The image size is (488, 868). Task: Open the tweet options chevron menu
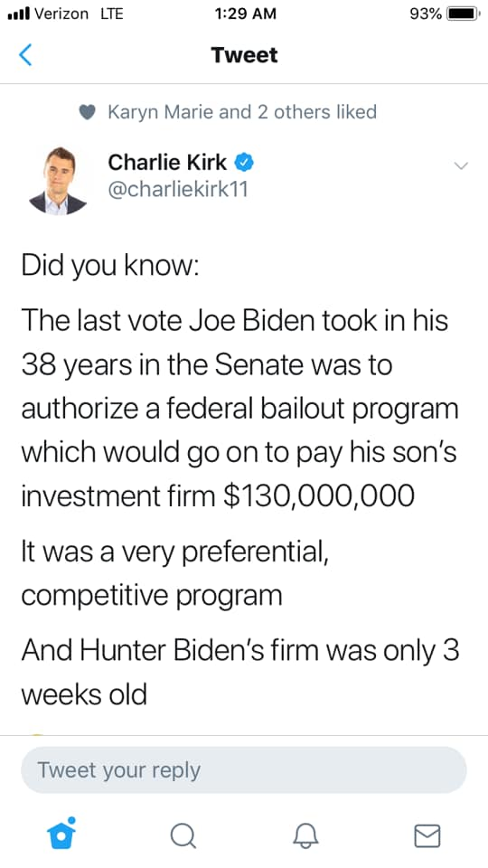460,165
